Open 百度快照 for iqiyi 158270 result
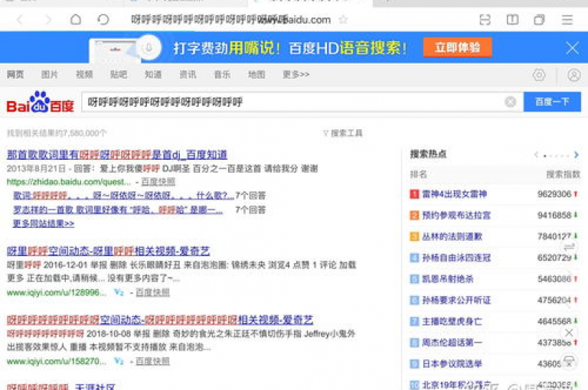 pos(152,361)
